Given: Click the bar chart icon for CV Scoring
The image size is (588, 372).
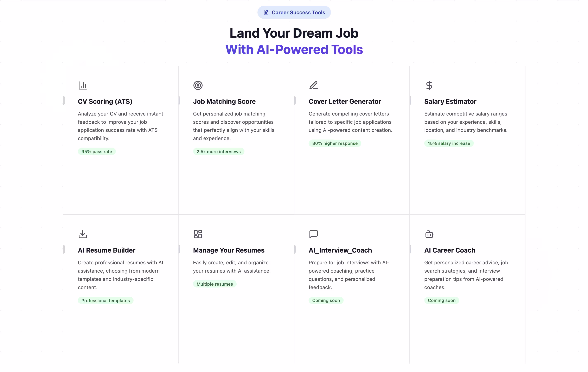Looking at the screenshot, I should (x=83, y=85).
